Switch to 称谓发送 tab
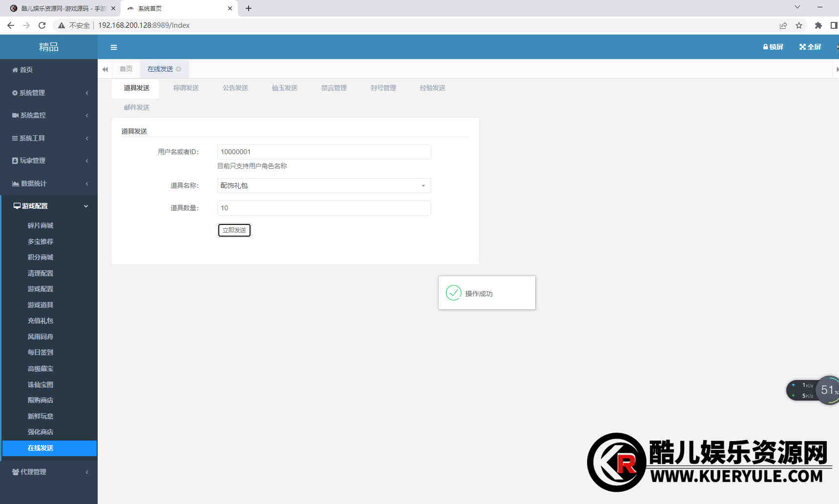The height and width of the screenshot is (504, 839). pyautogui.click(x=186, y=88)
